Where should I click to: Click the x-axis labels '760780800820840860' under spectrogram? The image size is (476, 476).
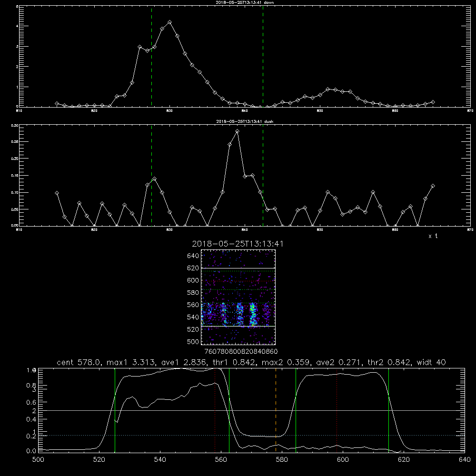pyautogui.click(x=241, y=352)
